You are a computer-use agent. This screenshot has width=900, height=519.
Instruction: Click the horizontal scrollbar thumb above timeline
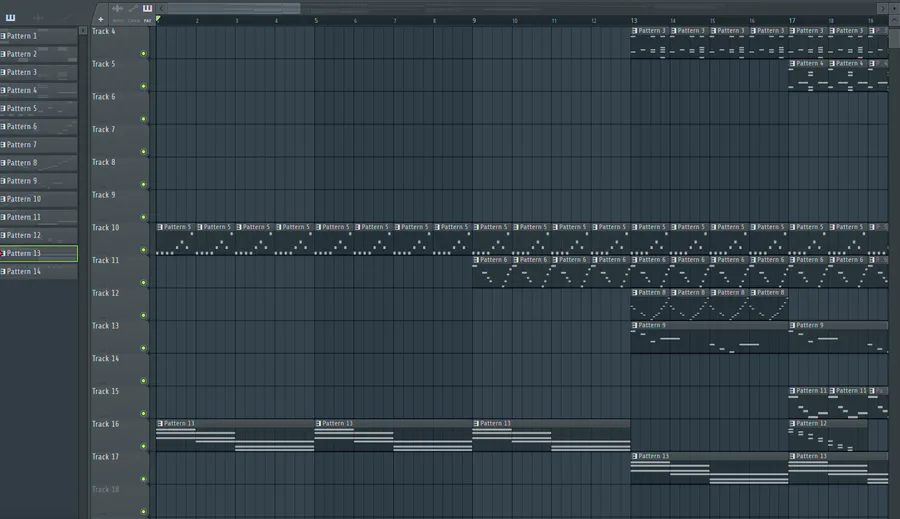click(234, 8)
